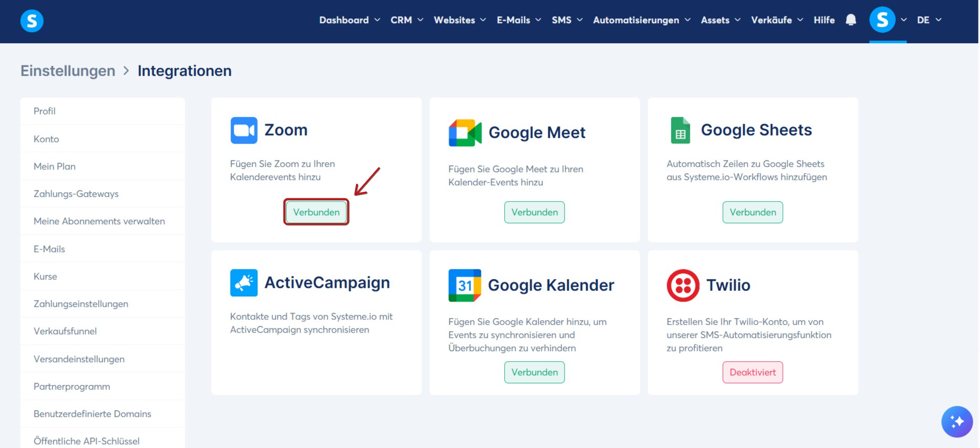Go back to Einstellungen breadcrumb
The width and height of the screenshot is (980, 448).
click(68, 71)
